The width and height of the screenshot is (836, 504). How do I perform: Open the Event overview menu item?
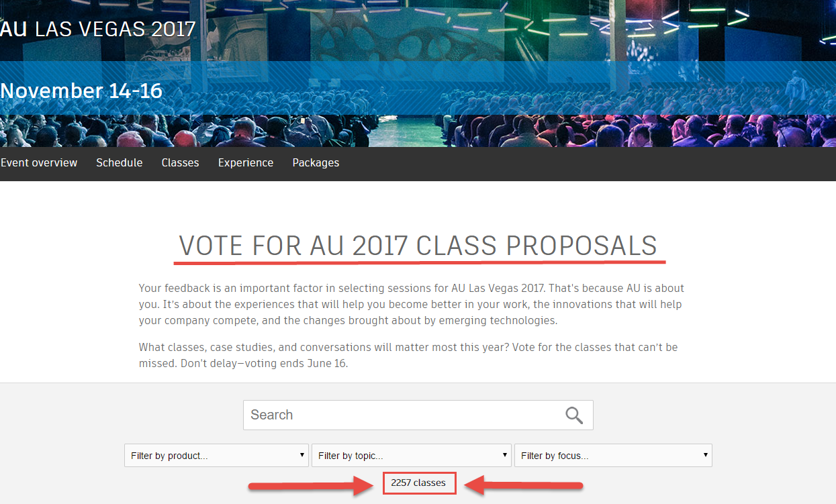tap(39, 163)
